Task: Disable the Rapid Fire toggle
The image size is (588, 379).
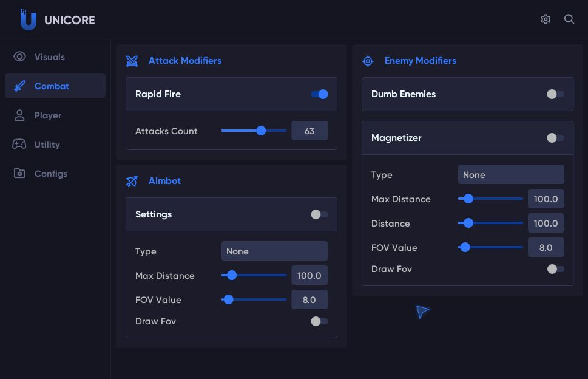Action: (320, 94)
